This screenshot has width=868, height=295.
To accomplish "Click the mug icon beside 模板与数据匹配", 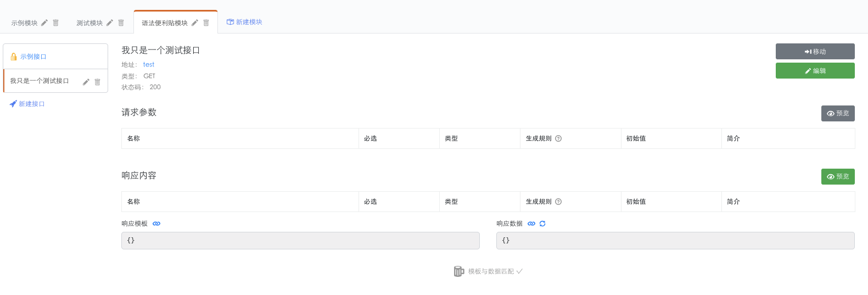I will tap(459, 271).
